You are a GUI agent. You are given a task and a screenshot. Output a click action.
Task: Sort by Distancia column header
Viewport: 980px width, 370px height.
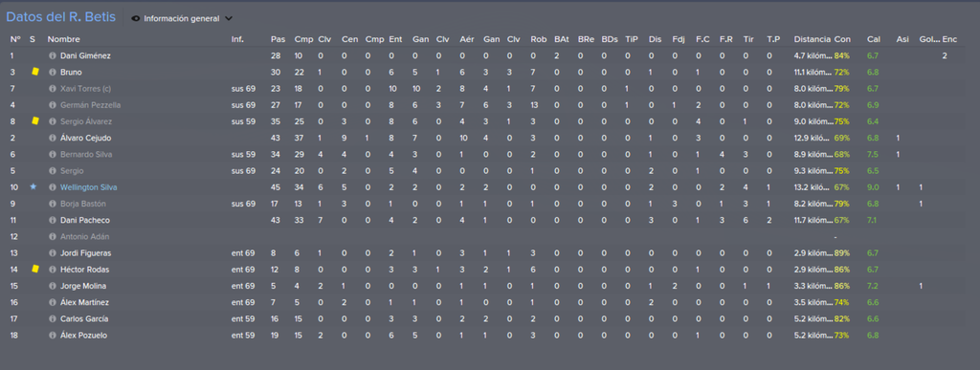click(813, 39)
